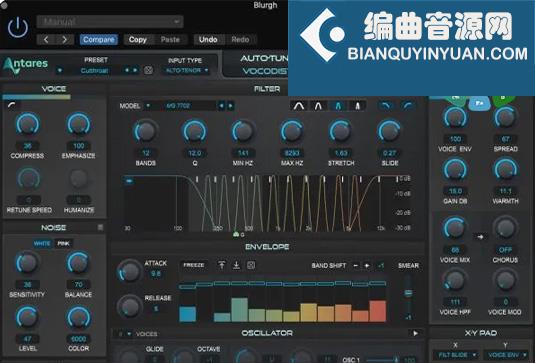Viewport: 535px width, 363px height.
Task: Open the Antares preset menu arrow
Action: [60, 70]
